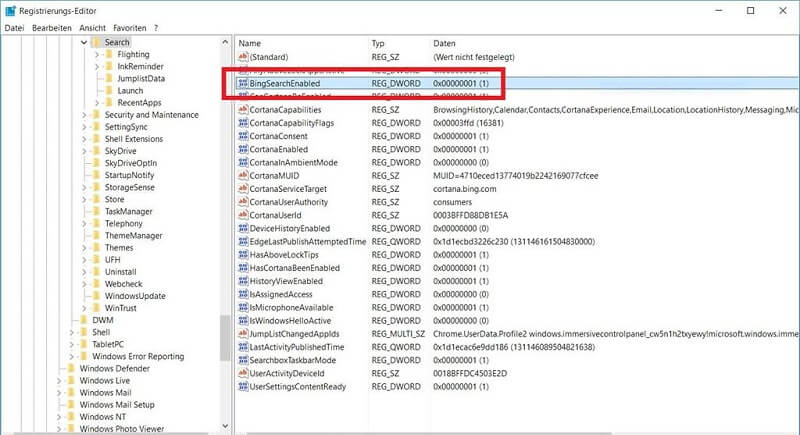This screenshot has height=435, width=800.
Task: Expand the Windows NT key
Action: (x=59, y=417)
